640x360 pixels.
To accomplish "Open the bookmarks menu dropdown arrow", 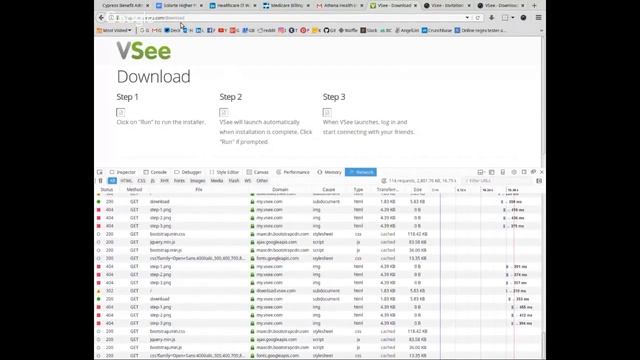I will (513, 18).
